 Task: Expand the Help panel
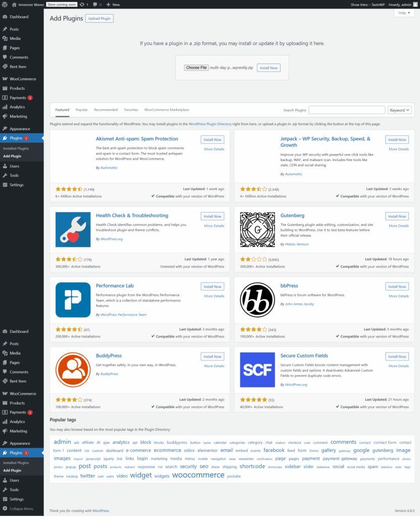403,13
